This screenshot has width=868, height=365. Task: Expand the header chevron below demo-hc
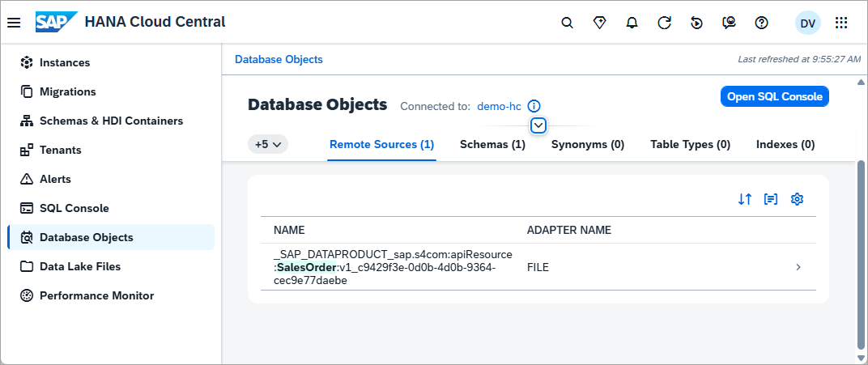pos(538,125)
